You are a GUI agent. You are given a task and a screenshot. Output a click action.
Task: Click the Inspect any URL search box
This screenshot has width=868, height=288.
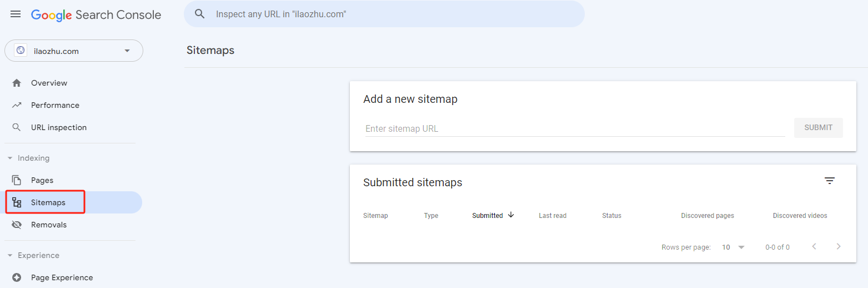pos(384,14)
